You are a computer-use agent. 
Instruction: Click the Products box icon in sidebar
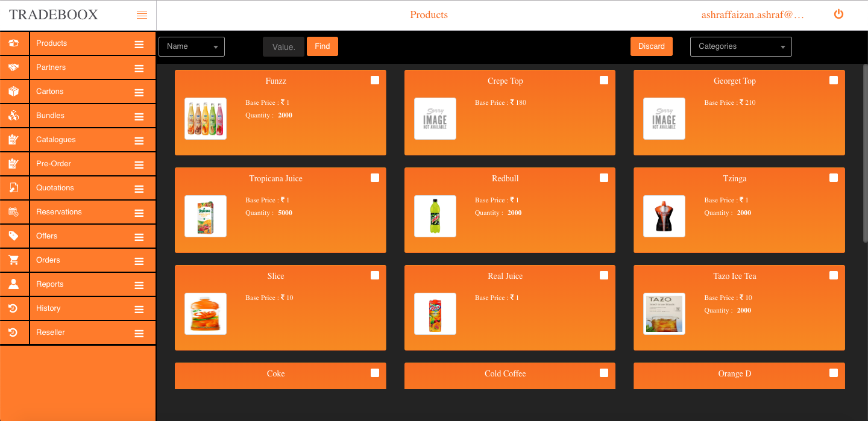point(14,43)
